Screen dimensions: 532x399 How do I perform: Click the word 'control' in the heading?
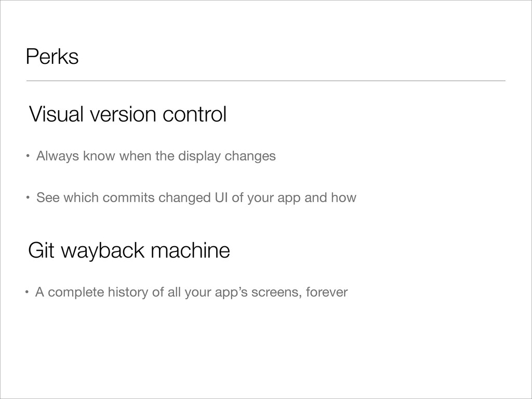(x=194, y=114)
